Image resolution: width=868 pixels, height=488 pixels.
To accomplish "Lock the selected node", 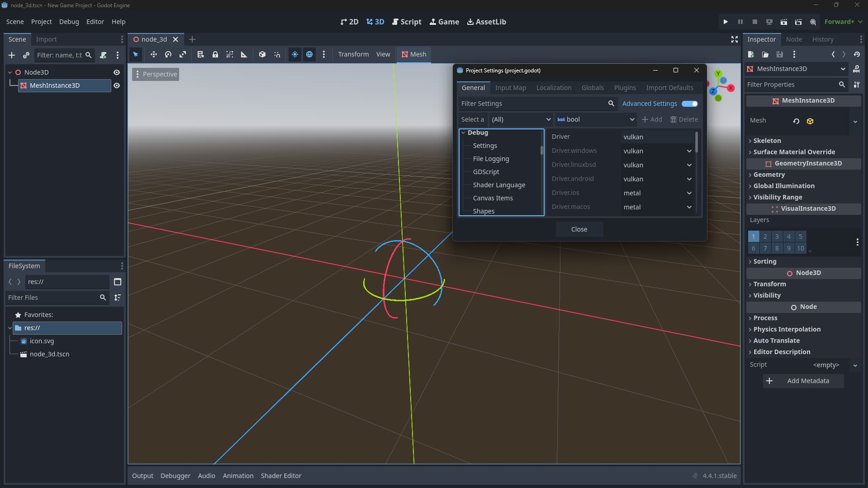I will [x=215, y=54].
